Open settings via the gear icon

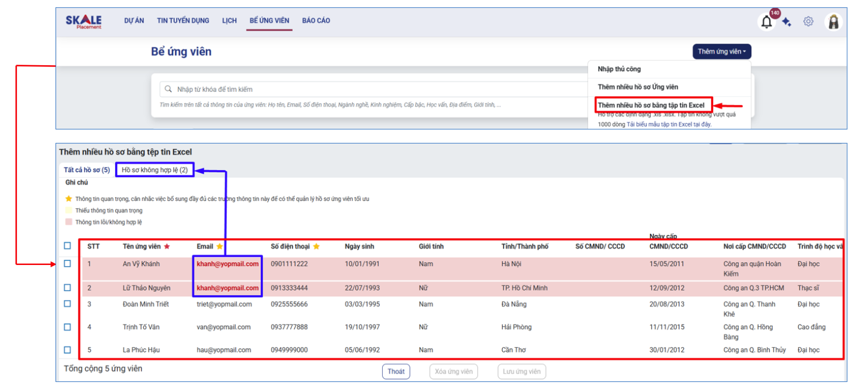tap(808, 22)
